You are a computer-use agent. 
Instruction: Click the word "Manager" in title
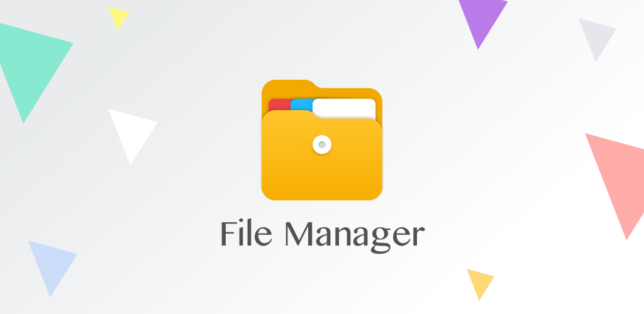[x=355, y=237]
